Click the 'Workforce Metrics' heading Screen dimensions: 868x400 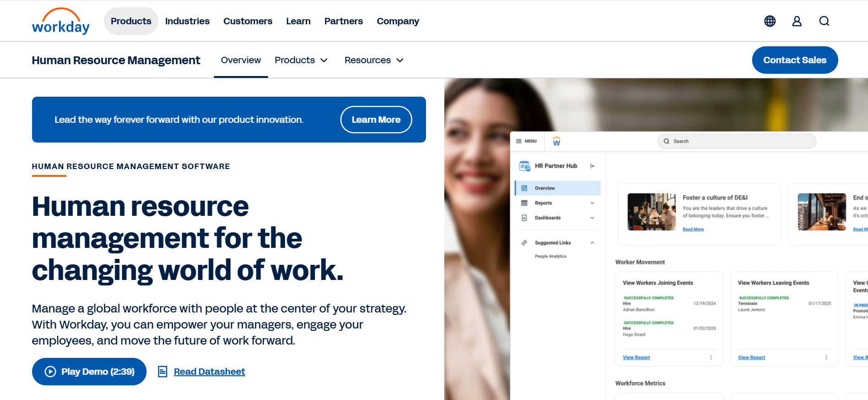[640, 383]
